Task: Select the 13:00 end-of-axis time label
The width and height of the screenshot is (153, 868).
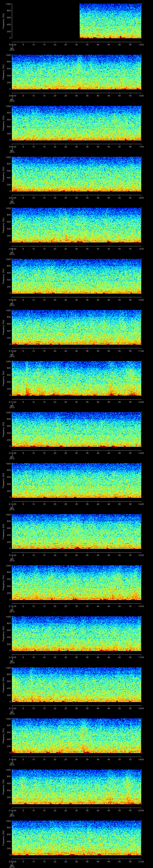Action: [x=141, y=453]
